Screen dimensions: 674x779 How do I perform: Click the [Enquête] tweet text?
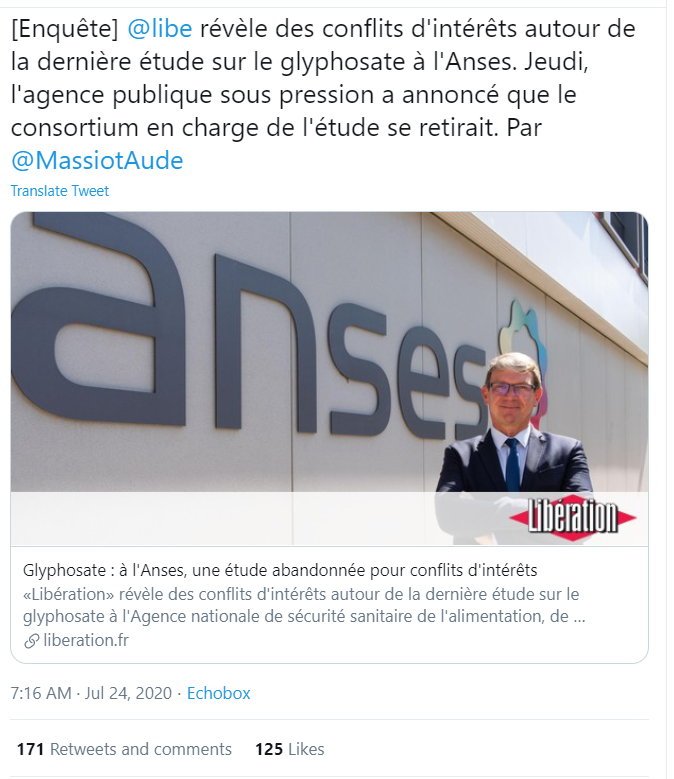click(323, 94)
